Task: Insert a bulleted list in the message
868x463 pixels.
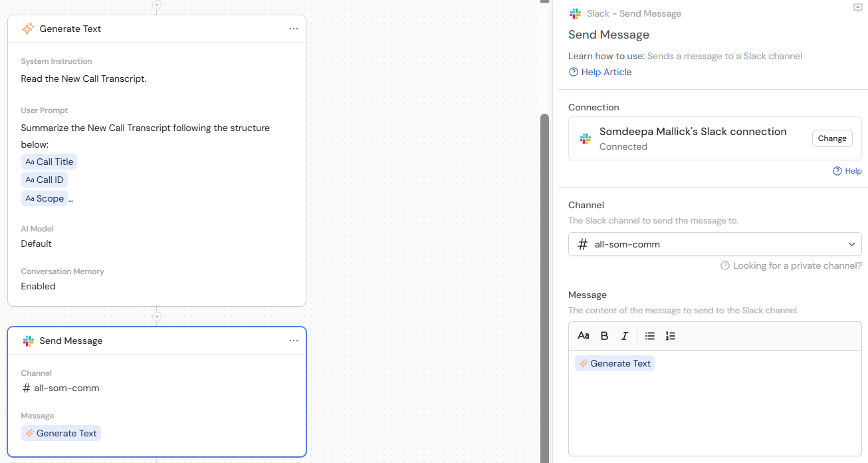Action: click(x=649, y=336)
